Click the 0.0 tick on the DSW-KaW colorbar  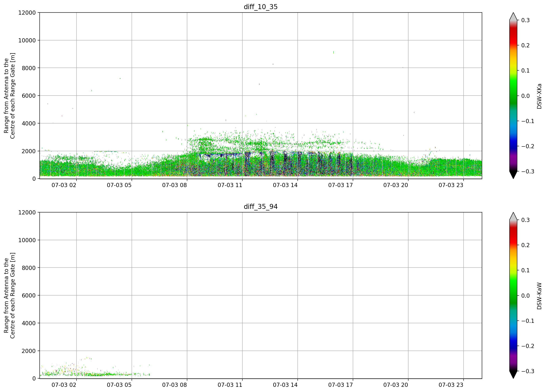tap(526, 296)
